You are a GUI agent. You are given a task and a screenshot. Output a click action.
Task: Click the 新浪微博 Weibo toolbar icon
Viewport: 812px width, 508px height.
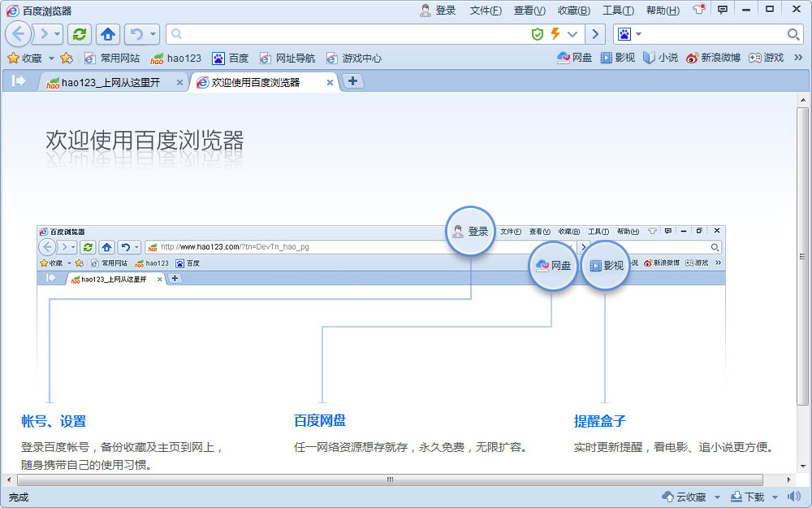pos(713,58)
